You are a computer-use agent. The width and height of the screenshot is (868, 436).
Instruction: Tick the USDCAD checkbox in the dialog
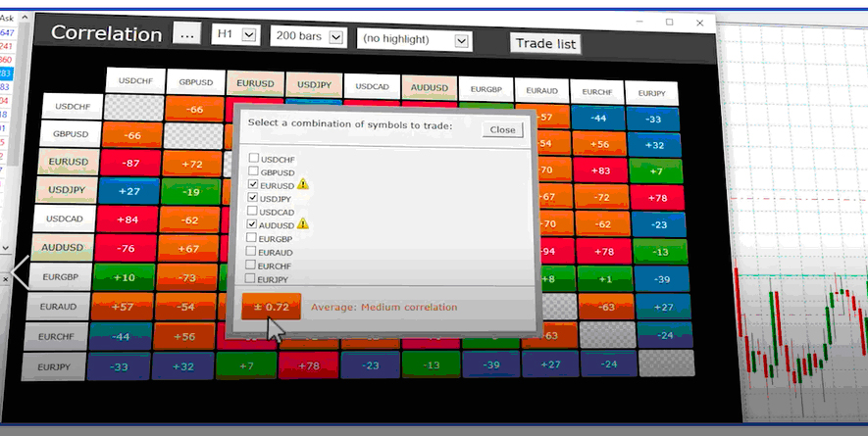(x=252, y=211)
